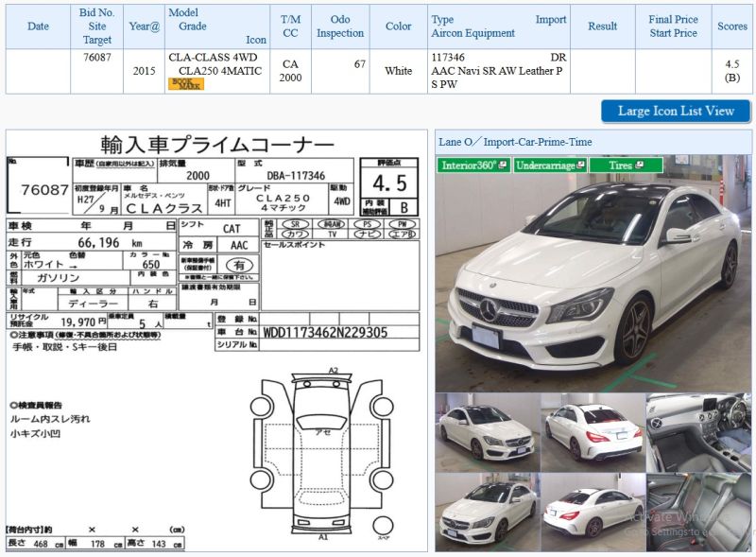This screenshot has height=557, width=756.
Task: Click the CLA-CLASS 4WD model text
Action: (213, 58)
